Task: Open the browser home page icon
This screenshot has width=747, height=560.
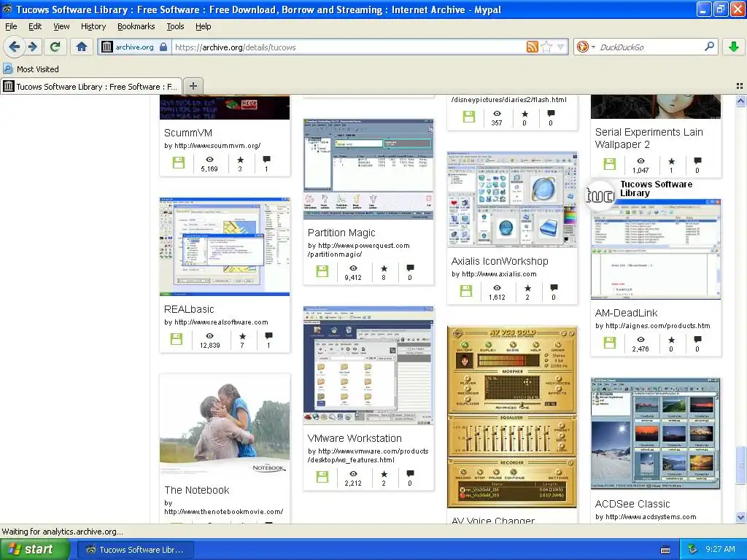Action: [82, 47]
